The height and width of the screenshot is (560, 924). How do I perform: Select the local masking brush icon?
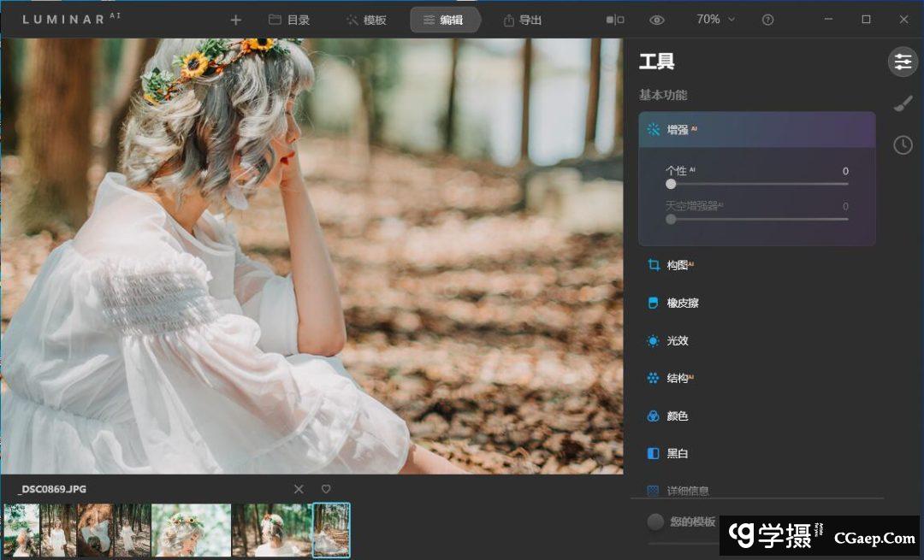pos(903,103)
